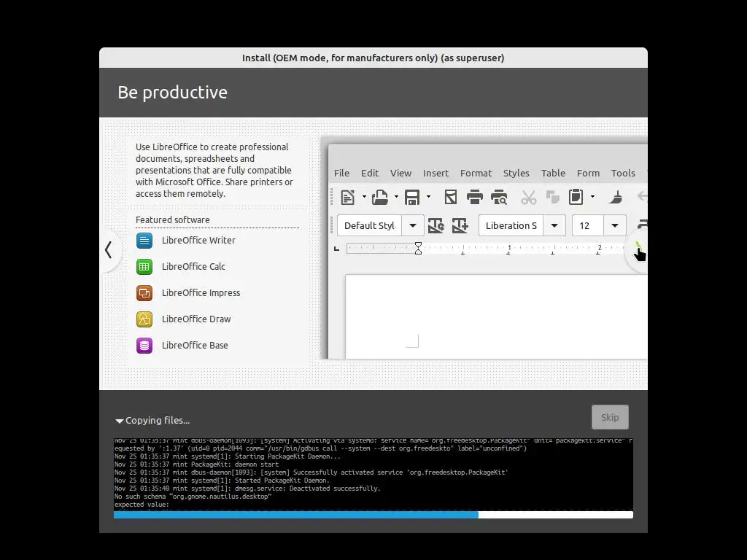
Task: Open the Format menu in slide
Action: (x=476, y=174)
